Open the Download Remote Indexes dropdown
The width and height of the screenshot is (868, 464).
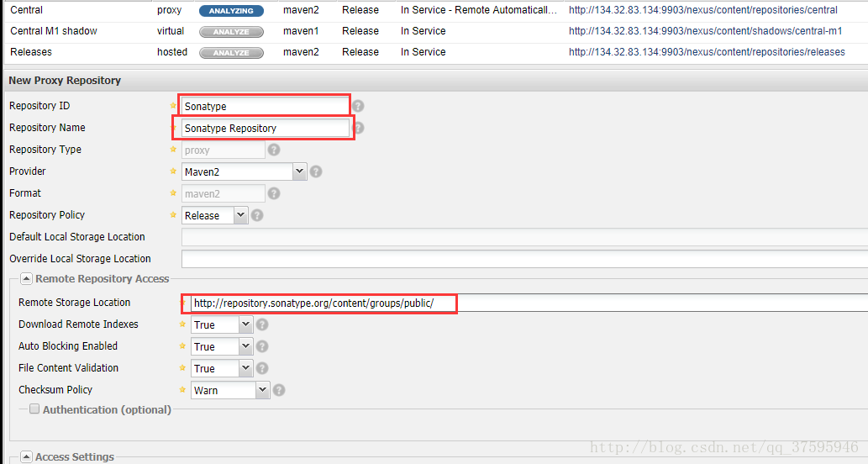point(246,324)
